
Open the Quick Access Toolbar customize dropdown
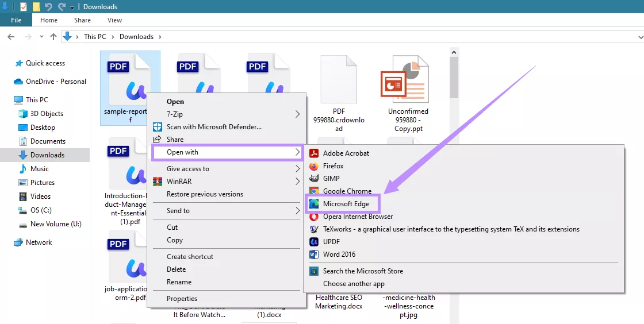(72, 7)
